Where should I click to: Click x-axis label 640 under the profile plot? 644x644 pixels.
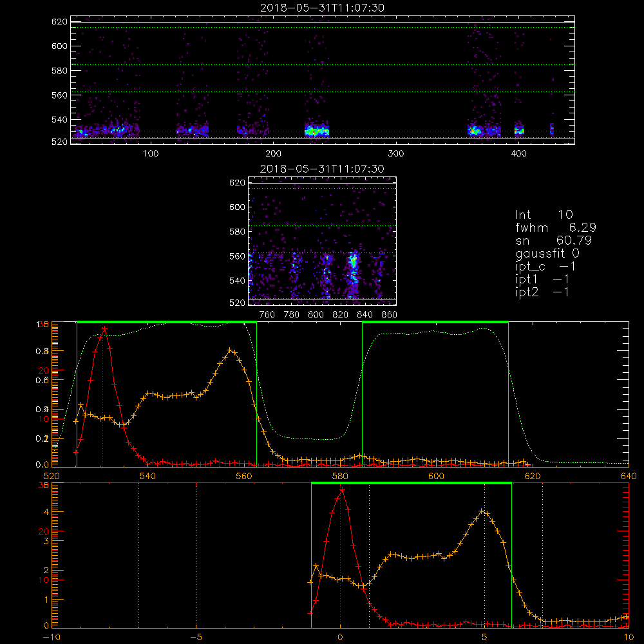coord(629,476)
